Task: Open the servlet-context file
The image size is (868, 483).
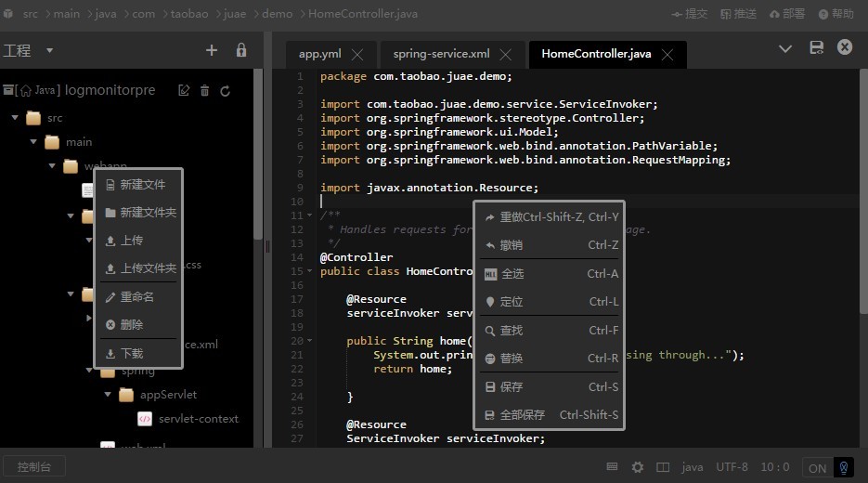Action: [198, 419]
